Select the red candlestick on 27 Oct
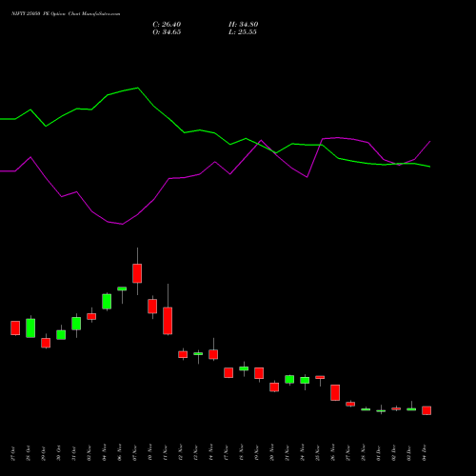This screenshot has height=476, width=476. [x=15, y=327]
